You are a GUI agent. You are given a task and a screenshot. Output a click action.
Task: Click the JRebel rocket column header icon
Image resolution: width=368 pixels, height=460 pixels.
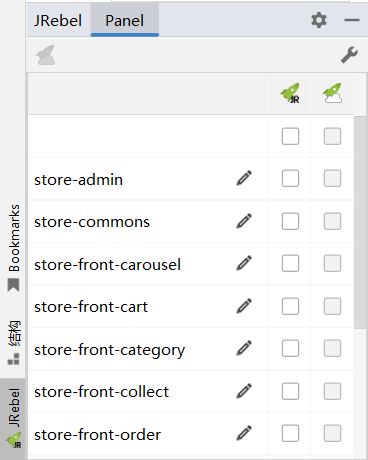coord(290,93)
